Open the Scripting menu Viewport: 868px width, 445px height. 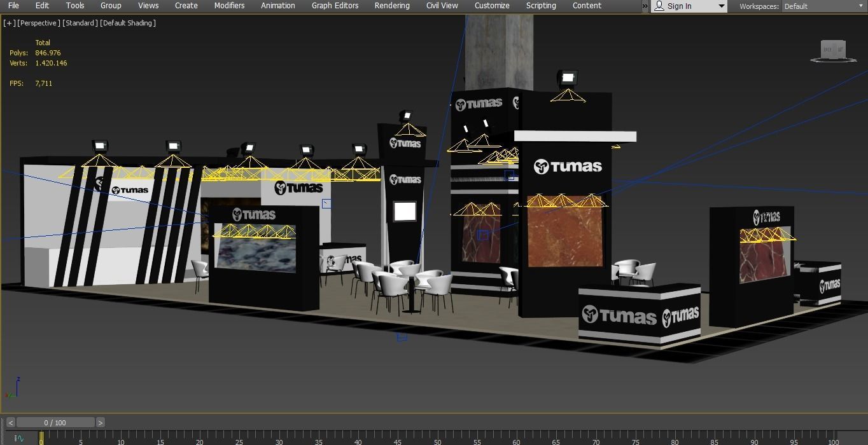[x=541, y=5]
